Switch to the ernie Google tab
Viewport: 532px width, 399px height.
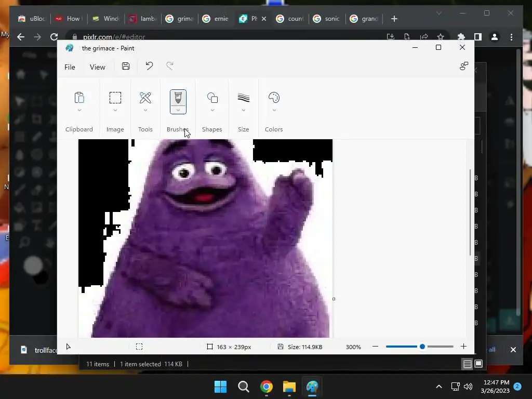(216, 19)
